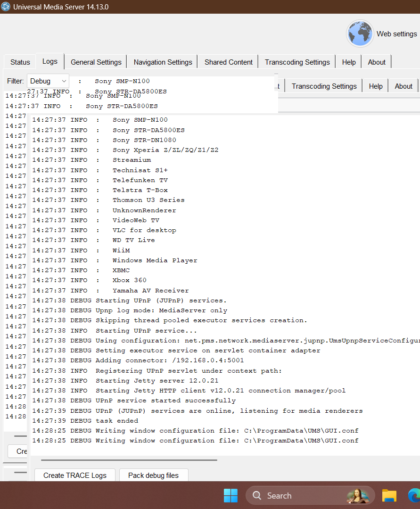Screen dimensions: 420x509
Task: Click the taskbar Search box
Action: [310, 496]
